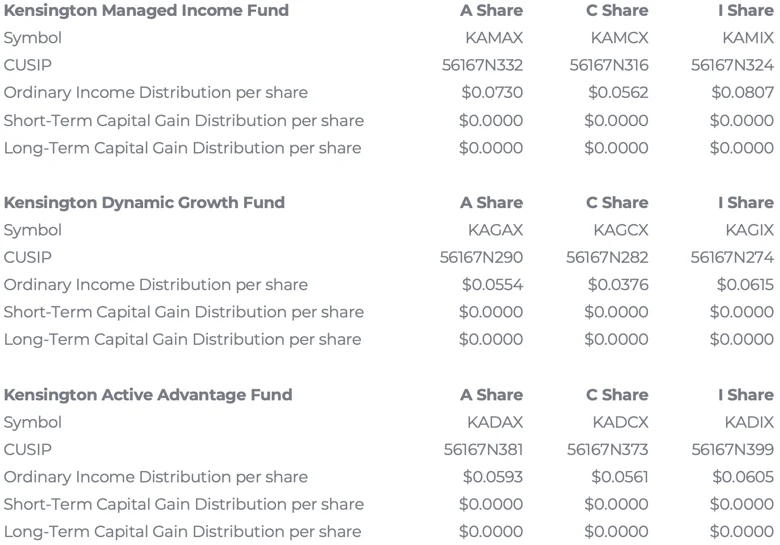The width and height of the screenshot is (780, 545).
Task: Click the $0.0561 C Share distribution
Action: click(x=620, y=477)
